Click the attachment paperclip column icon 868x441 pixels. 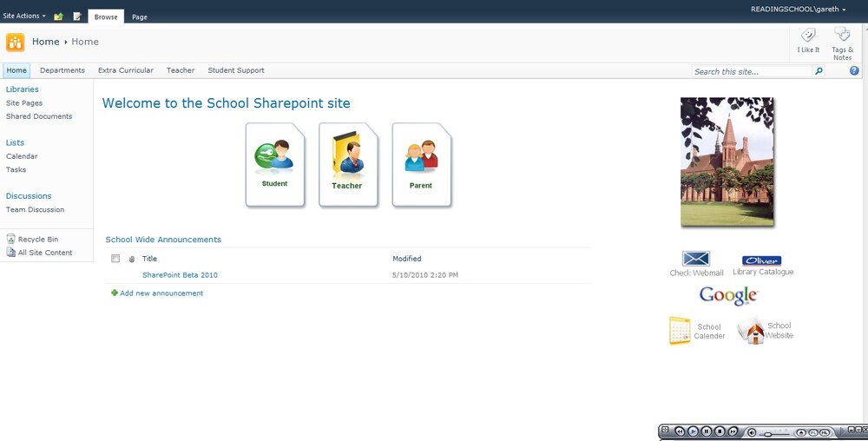click(132, 259)
